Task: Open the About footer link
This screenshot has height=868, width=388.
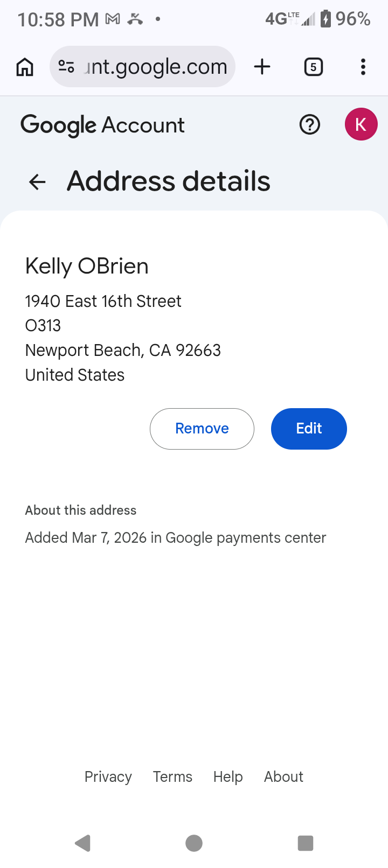Action: pos(283,776)
